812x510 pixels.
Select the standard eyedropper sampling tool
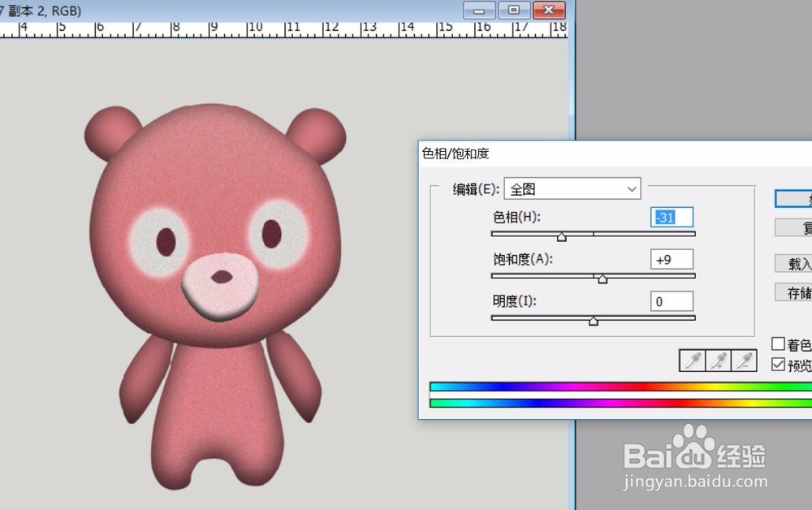pos(692,360)
